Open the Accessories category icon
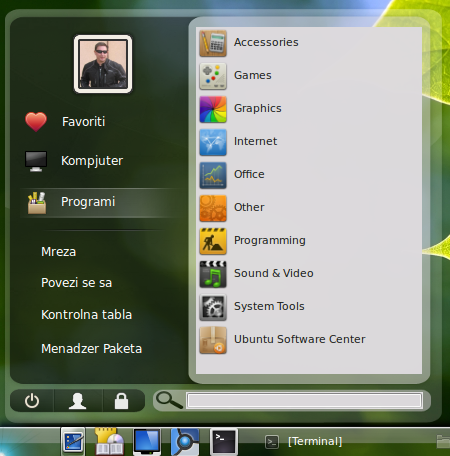The height and width of the screenshot is (456, 450). 213,43
